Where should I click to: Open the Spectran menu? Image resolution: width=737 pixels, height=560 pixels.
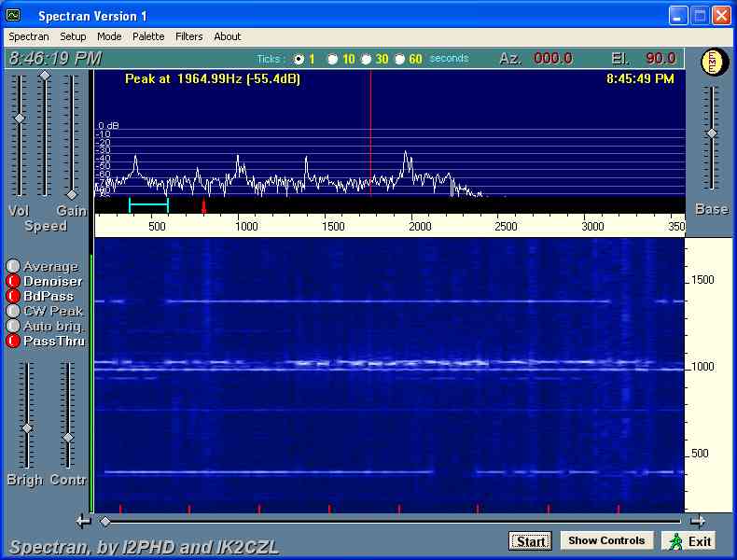29,36
